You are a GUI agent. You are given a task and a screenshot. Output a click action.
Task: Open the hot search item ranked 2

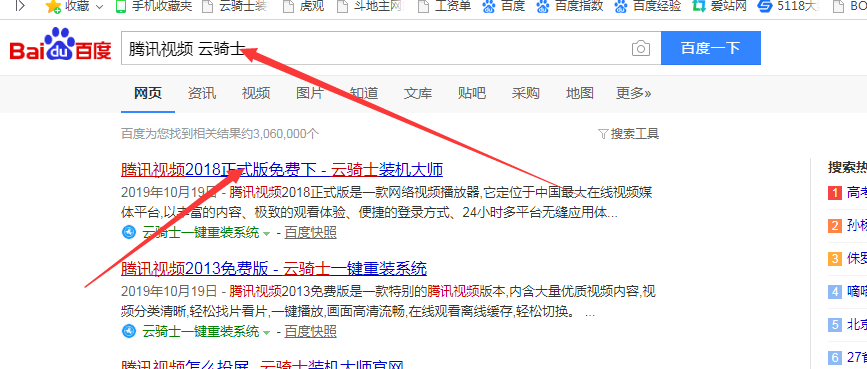pyautogui.click(x=847, y=226)
